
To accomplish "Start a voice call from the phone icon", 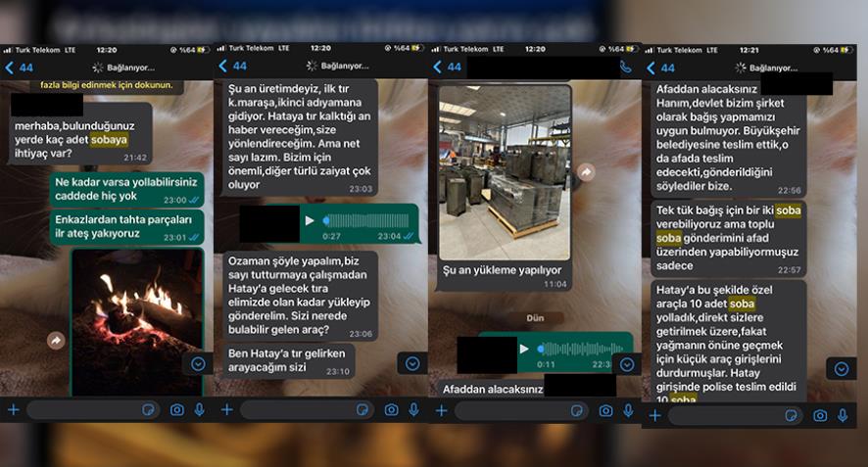I will point(626,67).
